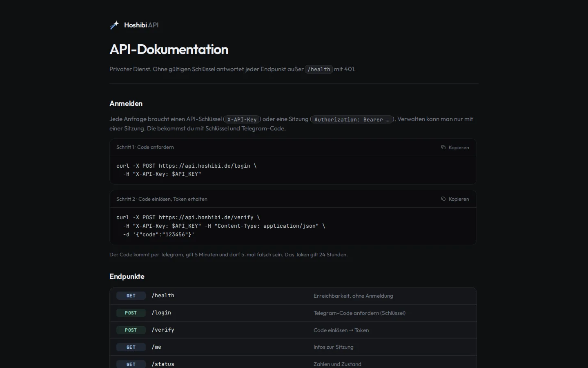588x368 pixels.
Task: Click 'Infos zur Sitzung' description
Action: tap(334, 347)
